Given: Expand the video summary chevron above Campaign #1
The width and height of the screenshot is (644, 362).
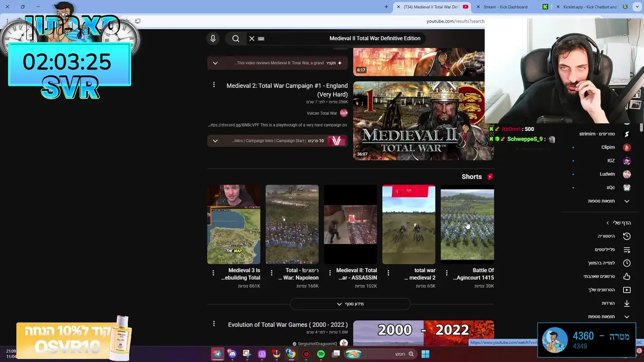Looking at the screenshot, I should (x=215, y=63).
